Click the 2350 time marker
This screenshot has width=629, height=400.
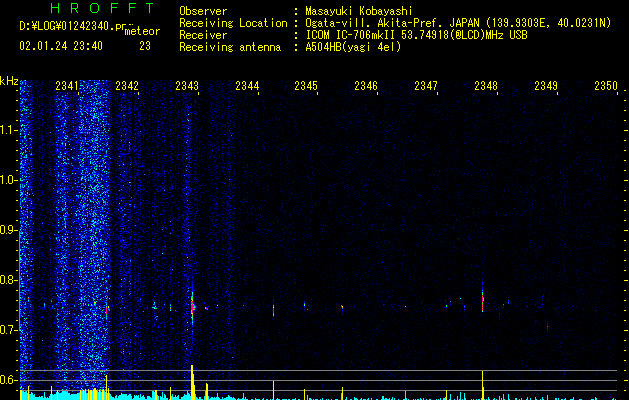click(606, 86)
